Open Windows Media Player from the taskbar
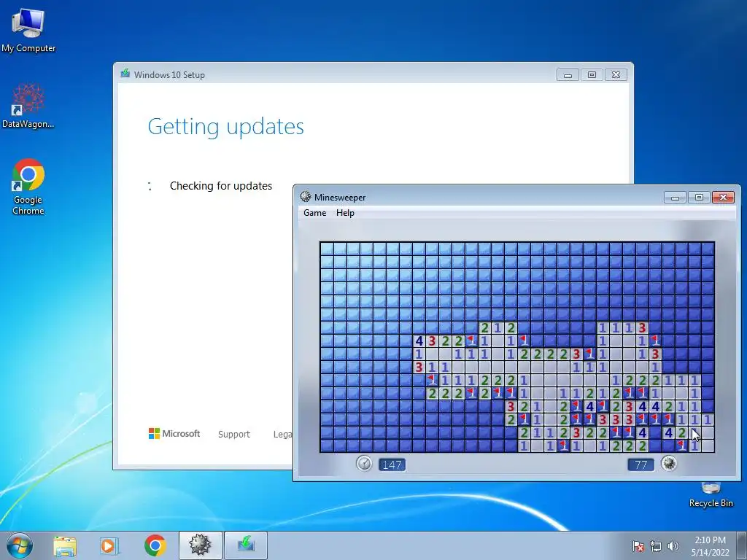Viewport: 747px width, 560px height. click(x=109, y=545)
